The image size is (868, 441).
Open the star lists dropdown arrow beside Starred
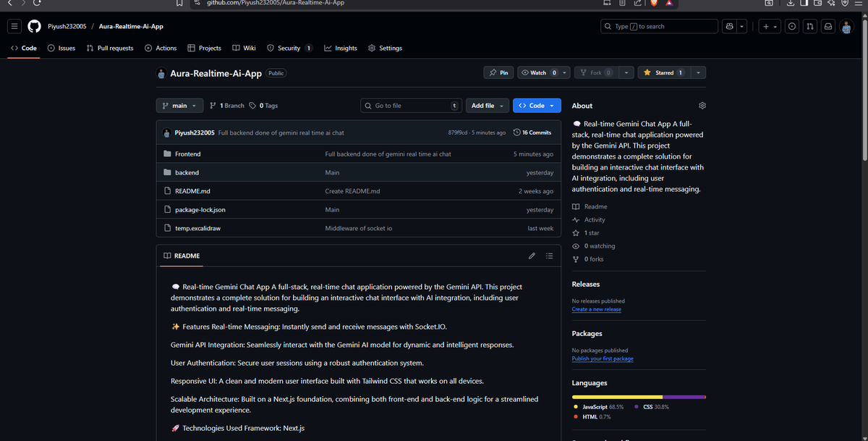click(698, 72)
